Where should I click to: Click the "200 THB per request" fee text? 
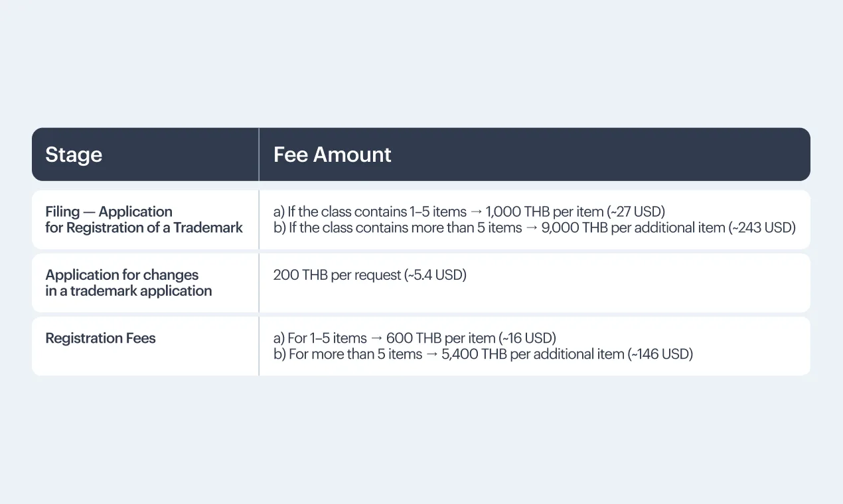337,275
